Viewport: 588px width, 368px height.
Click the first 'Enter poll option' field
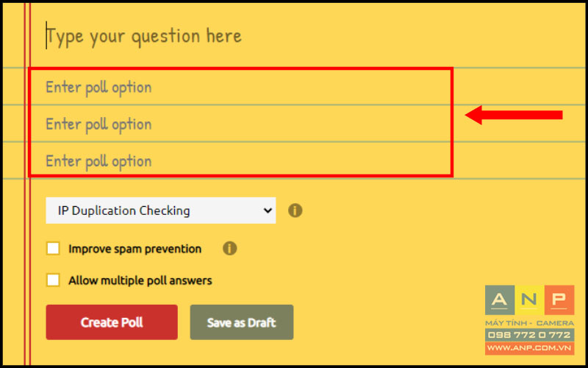pos(240,87)
